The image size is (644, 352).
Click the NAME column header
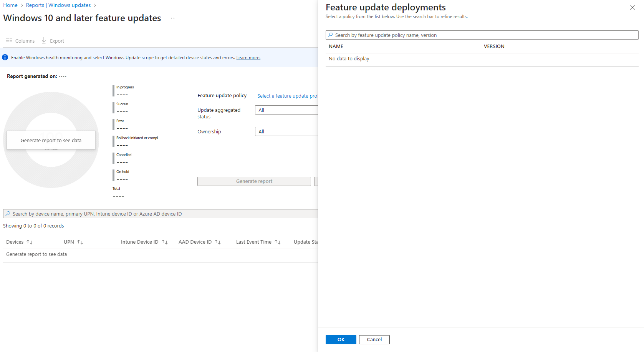[x=336, y=46]
